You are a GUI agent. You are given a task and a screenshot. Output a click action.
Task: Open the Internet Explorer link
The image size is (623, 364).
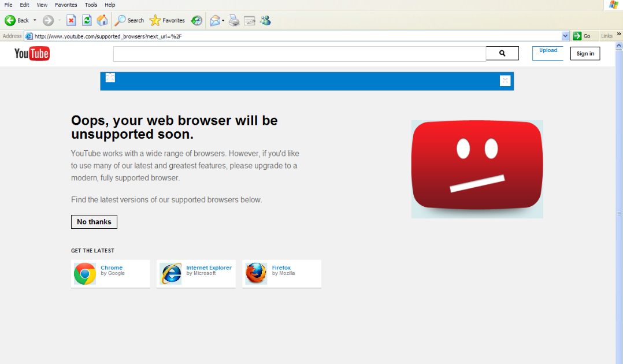[x=209, y=268]
